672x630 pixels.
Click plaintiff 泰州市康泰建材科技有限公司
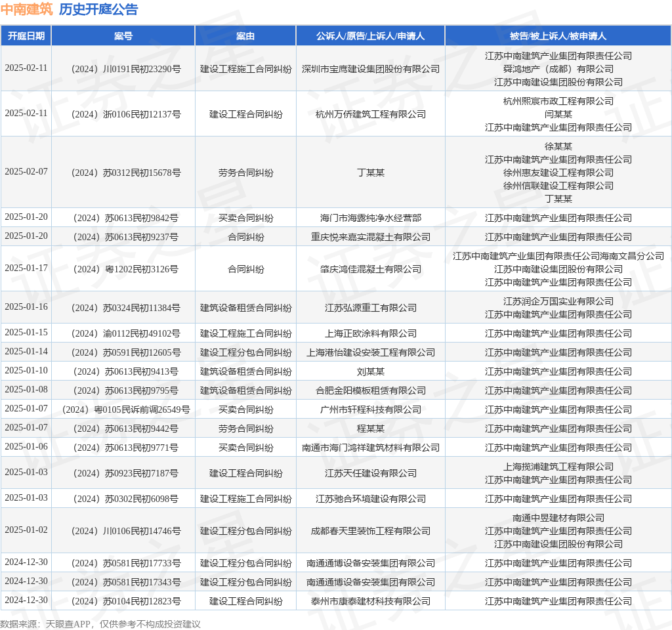coord(371,602)
